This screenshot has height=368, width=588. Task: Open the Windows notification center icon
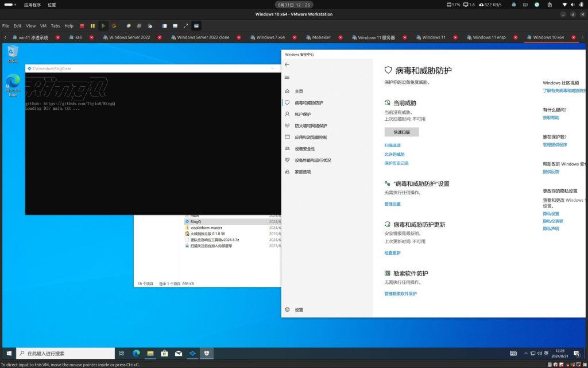click(577, 354)
